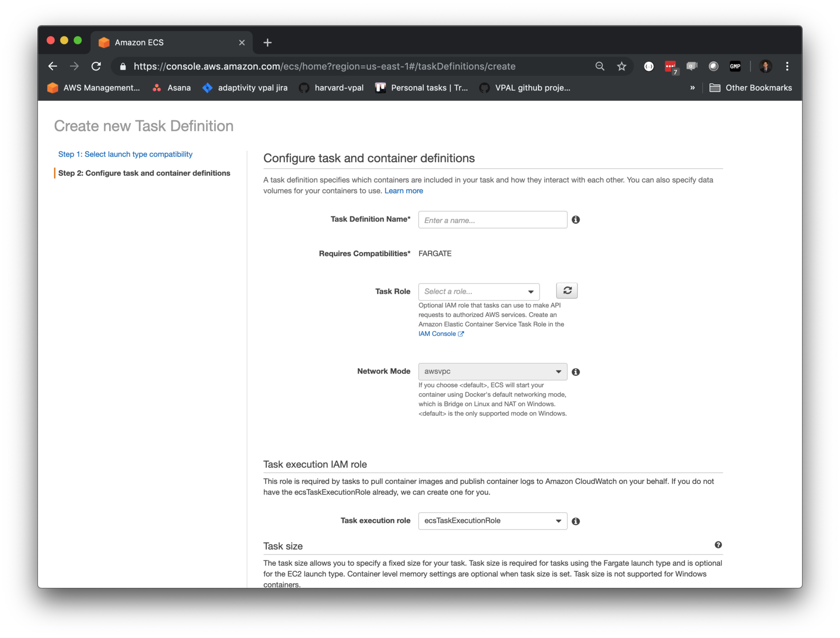Screen dimensions: 840x638
Task: Open the adaptivity vpal jira bookmark
Action: point(245,88)
